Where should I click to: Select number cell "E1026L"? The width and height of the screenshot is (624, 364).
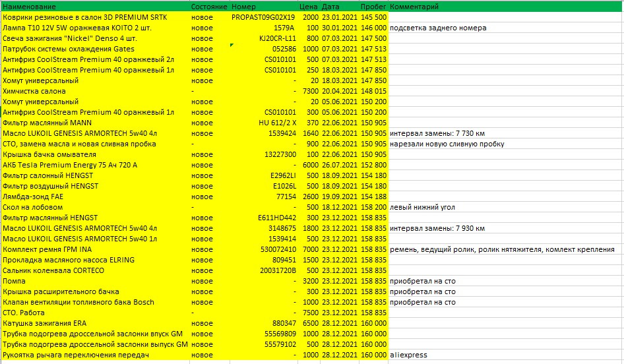coord(263,186)
